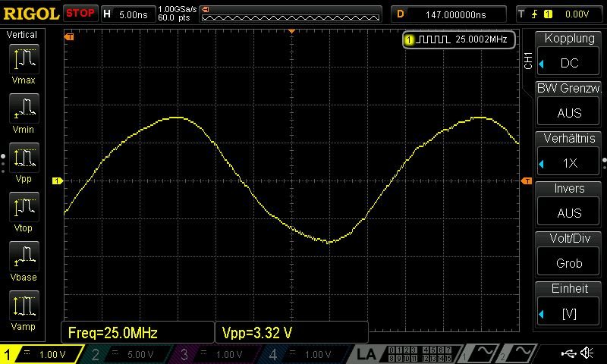Click the USB connection status icon

pos(568,353)
